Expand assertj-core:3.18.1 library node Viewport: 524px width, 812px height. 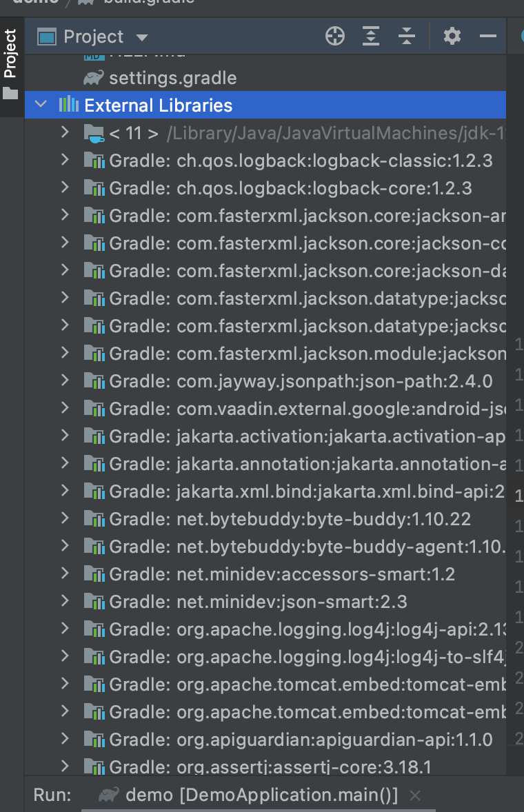[x=65, y=765]
